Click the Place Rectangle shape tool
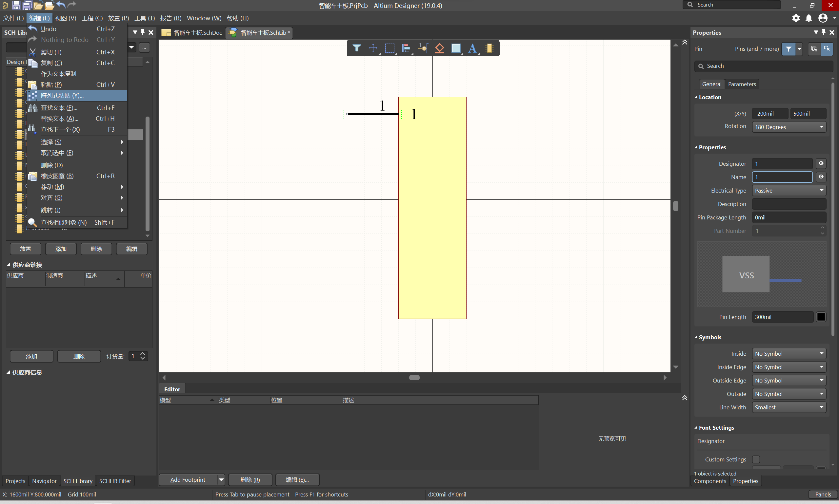 pyautogui.click(x=455, y=48)
